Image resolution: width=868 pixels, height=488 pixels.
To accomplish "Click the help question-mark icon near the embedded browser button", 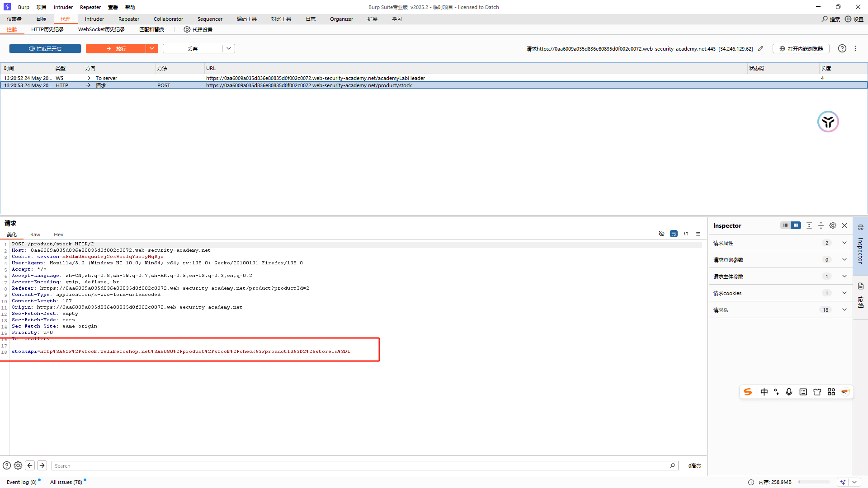I will coord(842,48).
